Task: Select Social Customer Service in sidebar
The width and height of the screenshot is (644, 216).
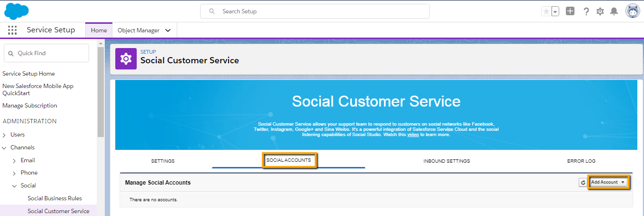Action: pyautogui.click(x=58, y=211)
